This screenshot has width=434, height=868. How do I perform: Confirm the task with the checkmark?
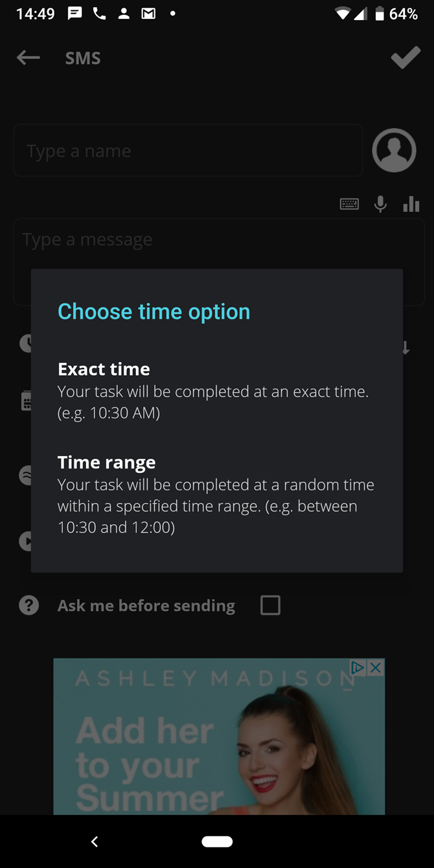click(x=405, y=58)
